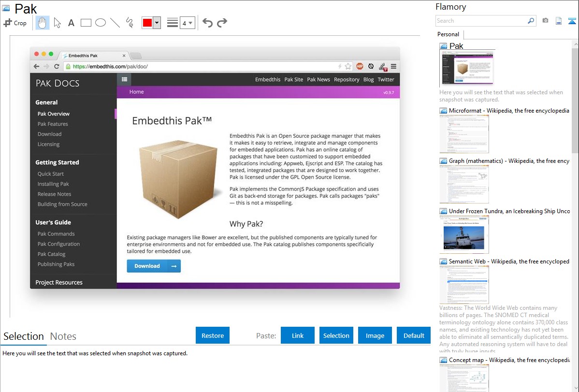Close the Embedthis Pak browser tab

124,56
